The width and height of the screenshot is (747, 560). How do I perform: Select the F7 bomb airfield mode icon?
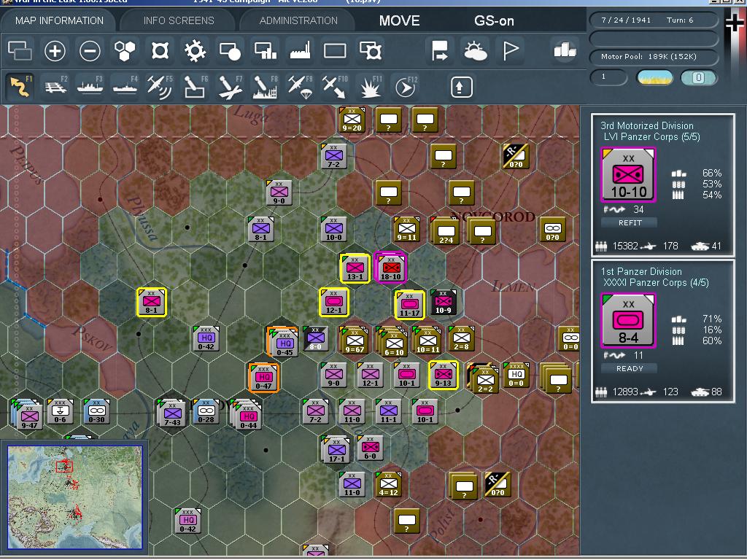[231, 87]
